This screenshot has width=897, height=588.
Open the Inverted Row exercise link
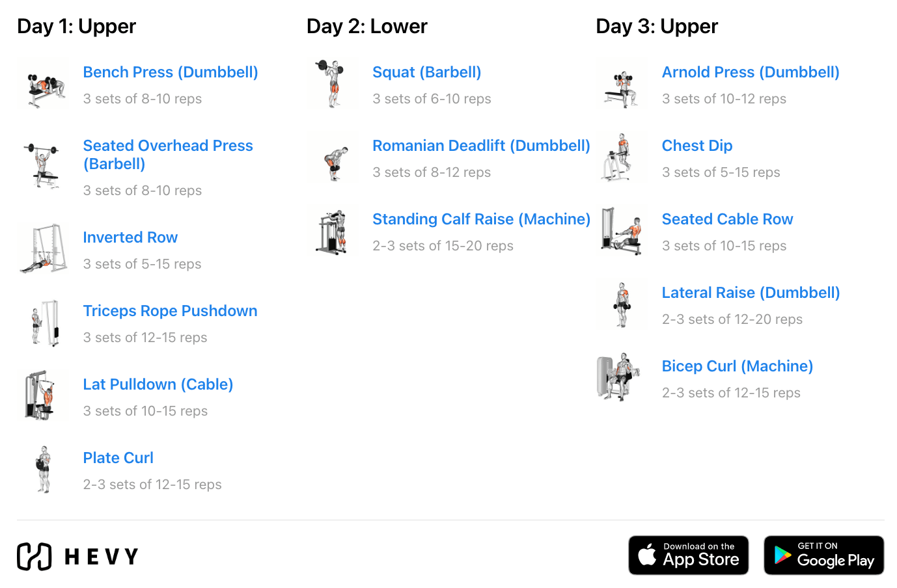point(130,237)
